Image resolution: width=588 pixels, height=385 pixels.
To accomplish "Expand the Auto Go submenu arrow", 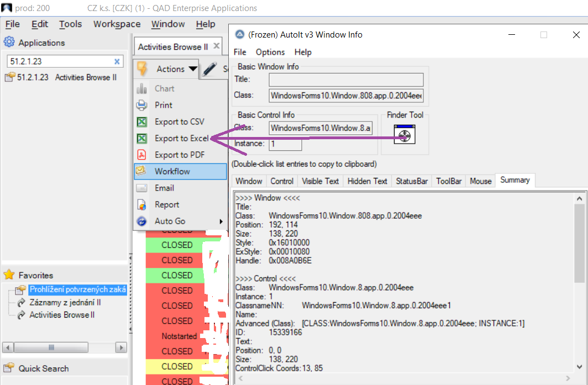I will [x=221, y=221].
